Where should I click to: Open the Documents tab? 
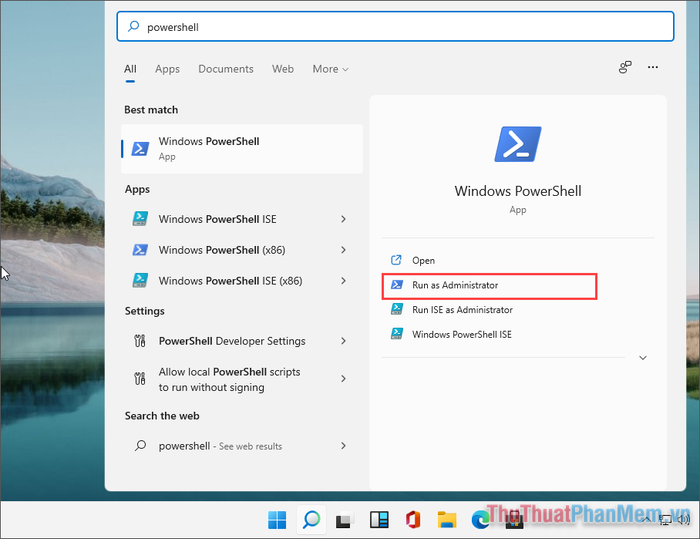(x=226, y=69)
